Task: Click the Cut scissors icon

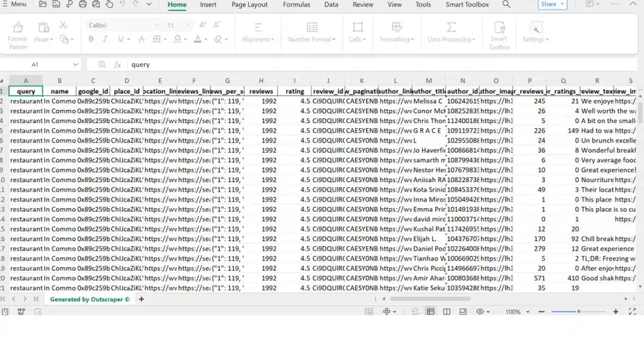Action: point(63,26)
